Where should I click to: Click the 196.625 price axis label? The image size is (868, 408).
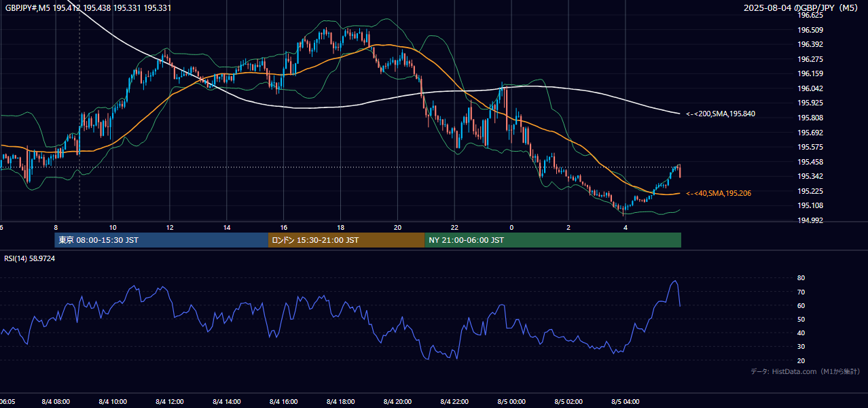(x=810, y=15)
